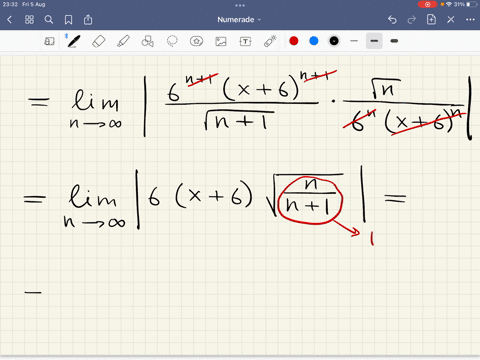Viewport: 480px width, 360px height.
Task: Open the search tool
Action: 49,20
